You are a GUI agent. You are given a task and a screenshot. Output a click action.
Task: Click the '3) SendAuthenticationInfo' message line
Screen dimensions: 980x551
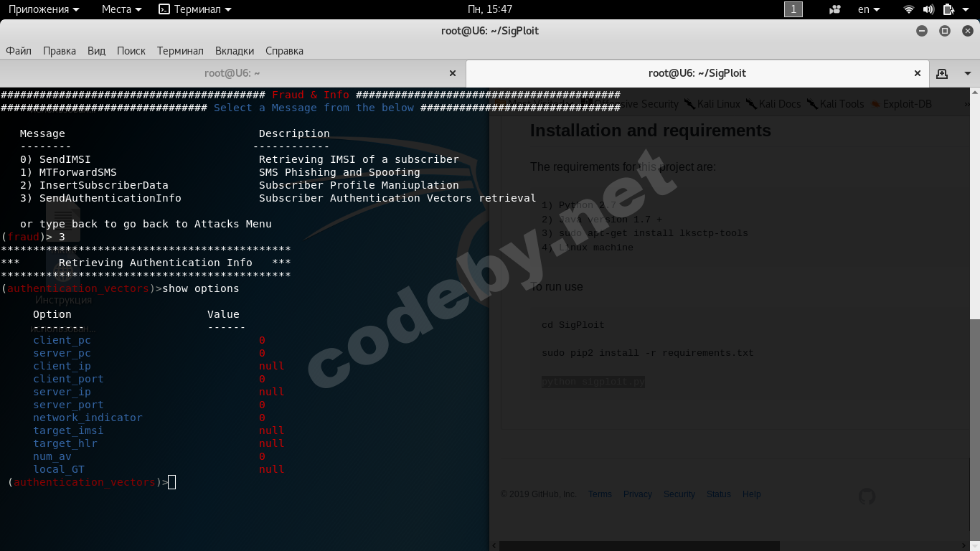tap(278, 198)
